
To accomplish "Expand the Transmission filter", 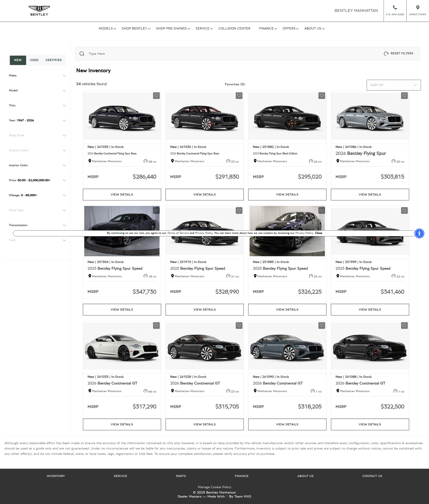I will point(38,225).
